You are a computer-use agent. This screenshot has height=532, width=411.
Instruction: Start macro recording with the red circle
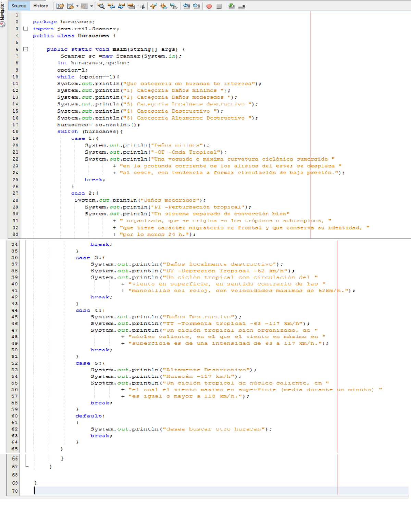pos(209,6)
